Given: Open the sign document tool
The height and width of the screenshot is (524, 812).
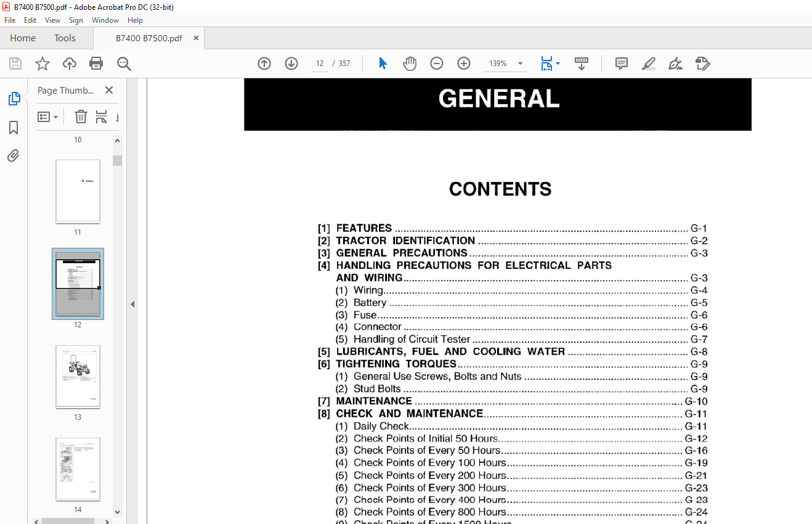Looking at the screenshot, I should pyautogui.click(x=675, y=63).
